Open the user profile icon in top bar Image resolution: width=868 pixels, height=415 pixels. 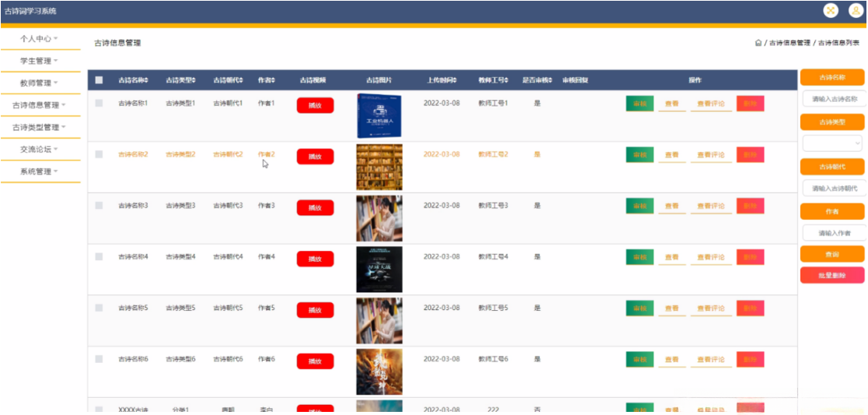(856, 11)
